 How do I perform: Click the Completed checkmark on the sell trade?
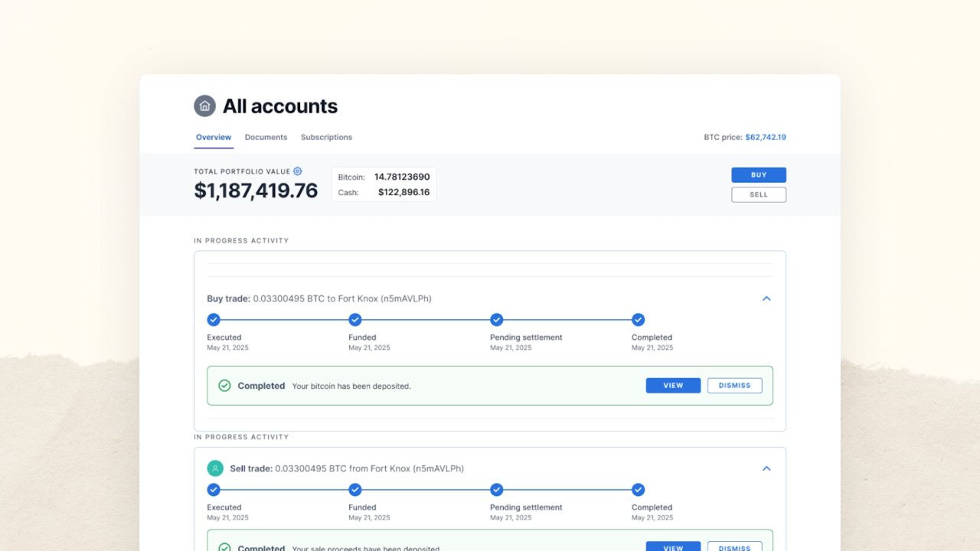tap(638, 489)
